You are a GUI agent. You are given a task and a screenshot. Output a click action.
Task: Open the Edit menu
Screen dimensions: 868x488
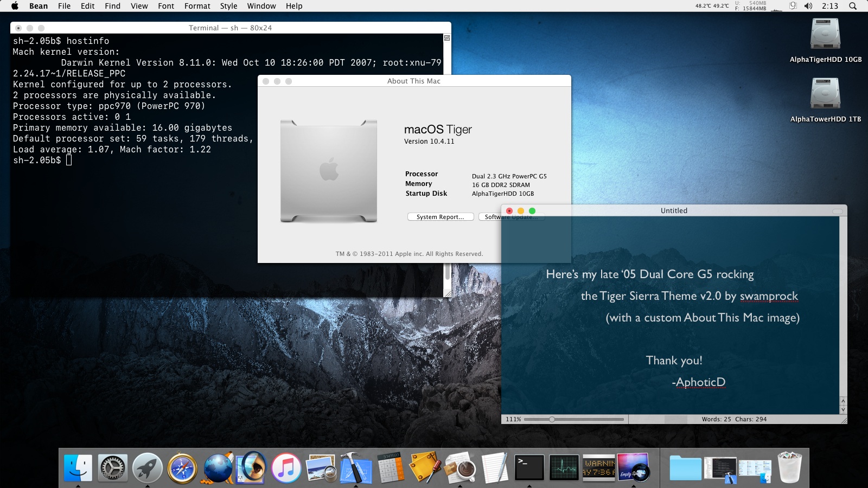[88, 6]
